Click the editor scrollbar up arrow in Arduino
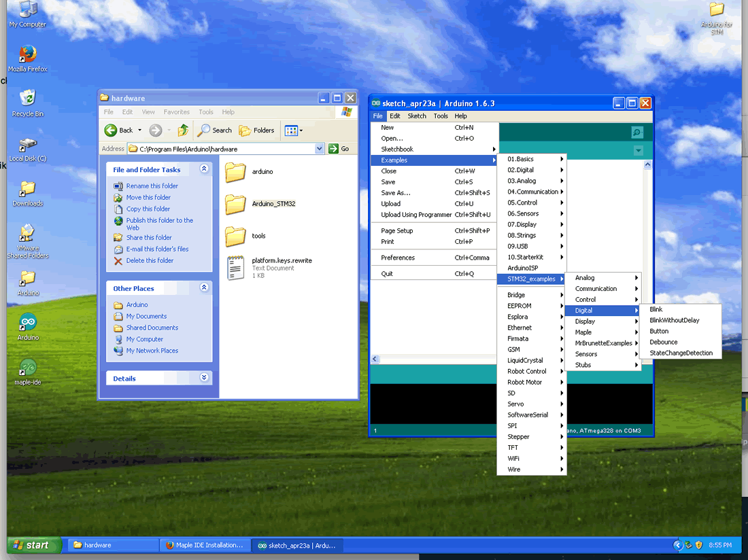The image size is (748, 560). pos(647,164)
